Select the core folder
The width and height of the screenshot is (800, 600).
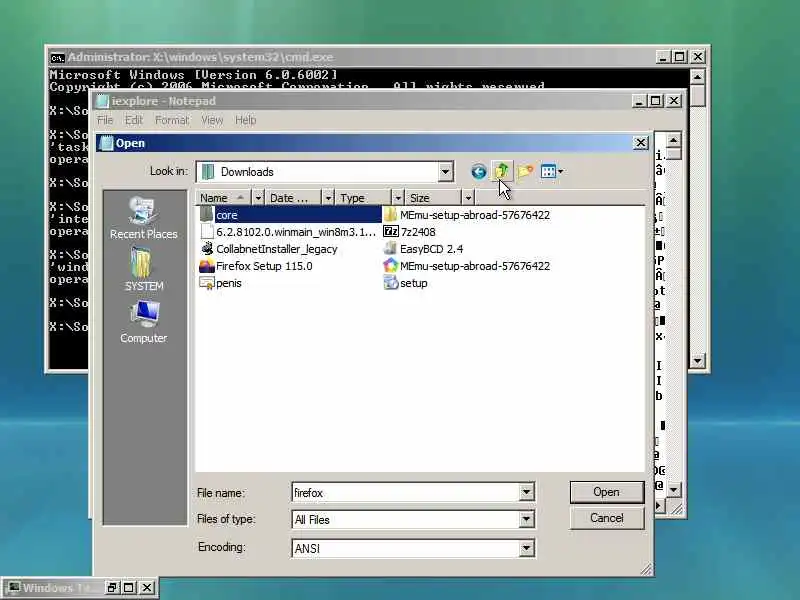290,215
